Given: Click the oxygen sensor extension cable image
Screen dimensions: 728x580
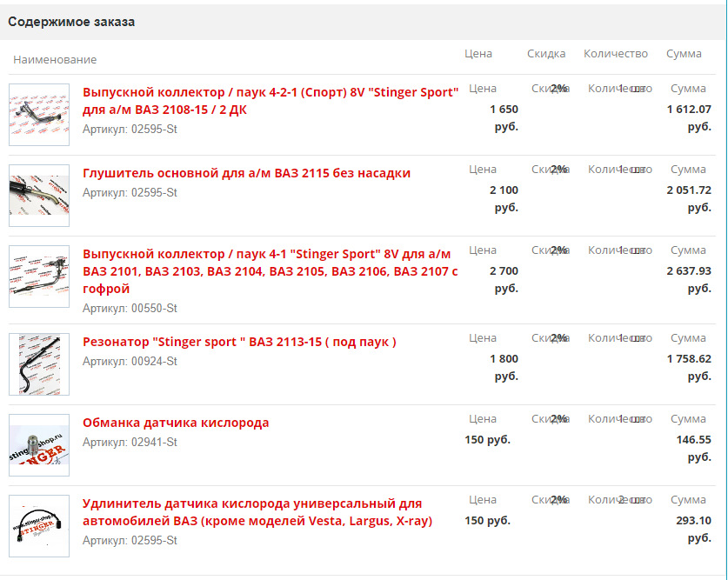Looking at the screenshot, I should pos(39,526).
